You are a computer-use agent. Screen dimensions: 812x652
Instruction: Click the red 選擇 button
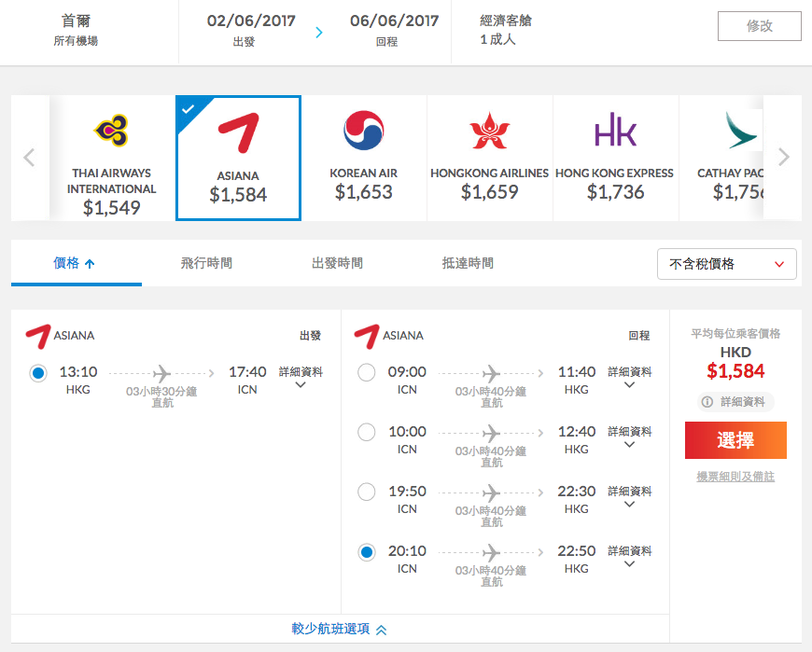tap(735, 440)
